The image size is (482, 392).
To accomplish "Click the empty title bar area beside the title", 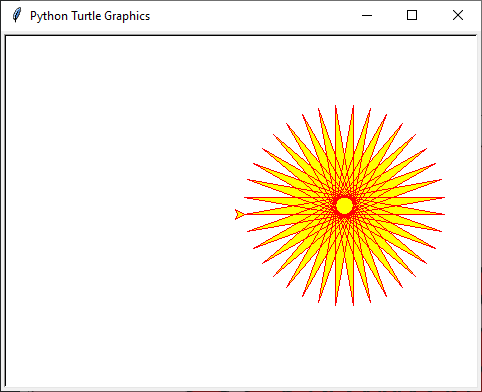I will click(x=253, y=15).
